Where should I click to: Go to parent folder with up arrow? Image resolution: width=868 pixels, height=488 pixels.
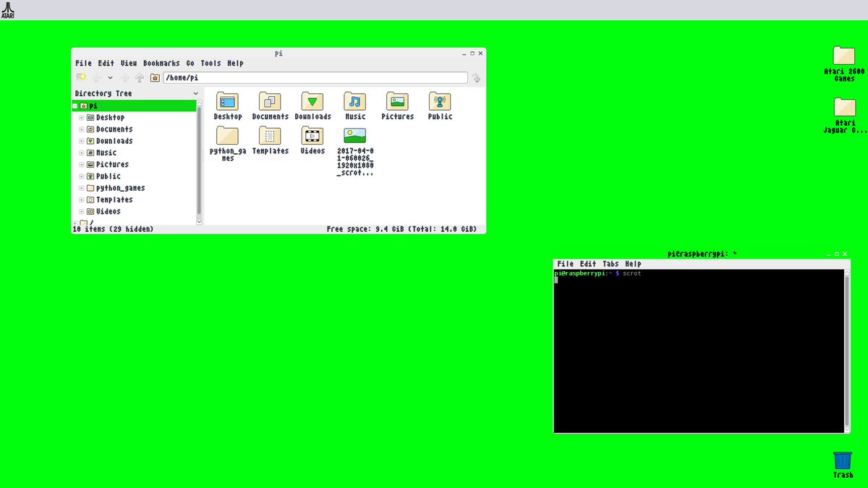[140, 77]
